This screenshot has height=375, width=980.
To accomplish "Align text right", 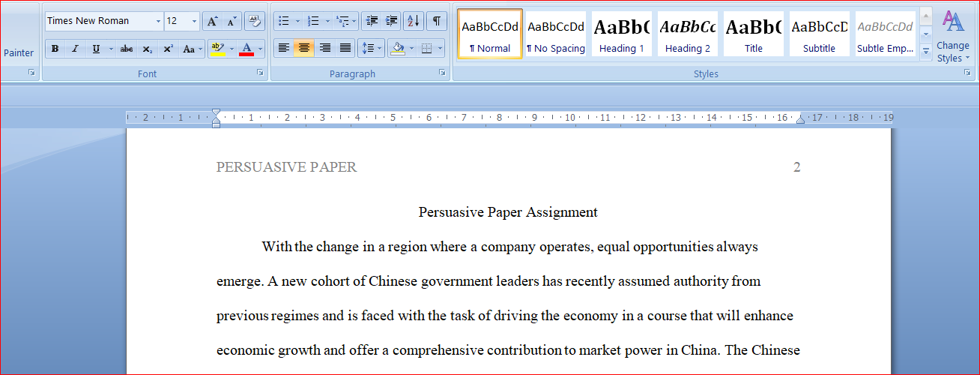I will [x=324, y=49].
